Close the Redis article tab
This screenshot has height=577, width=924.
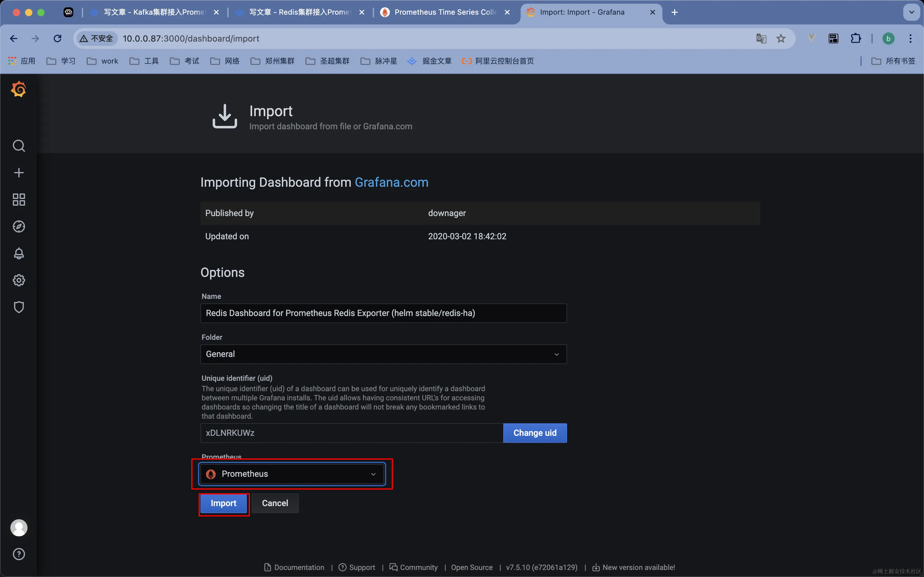point(362,12)
